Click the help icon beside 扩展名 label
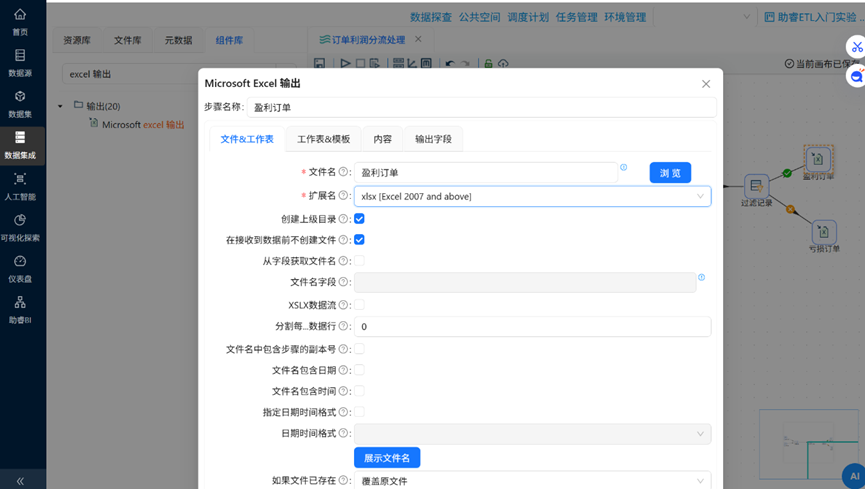865x489 pixels. click(x=343, y=195)
